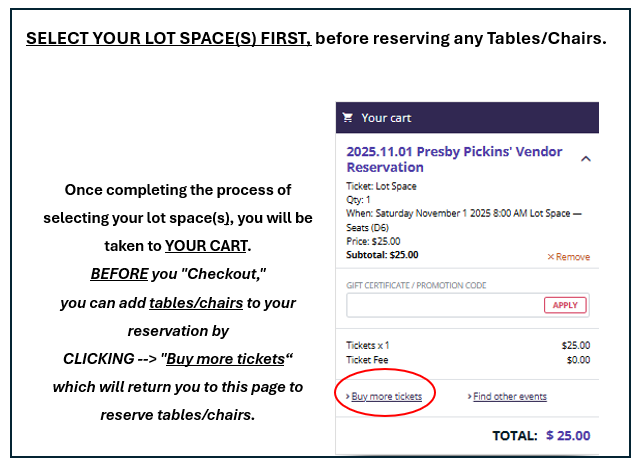Click the arrow icon before Find other events
The height and width of the screenshot is (461, 633).
coord(469,397)
